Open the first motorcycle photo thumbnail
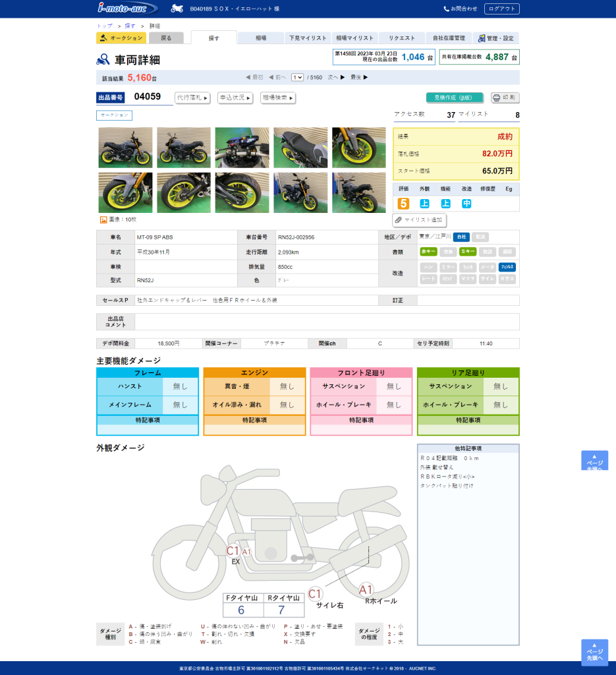Viewport: 616px width, 675px height. coord(125,148)
